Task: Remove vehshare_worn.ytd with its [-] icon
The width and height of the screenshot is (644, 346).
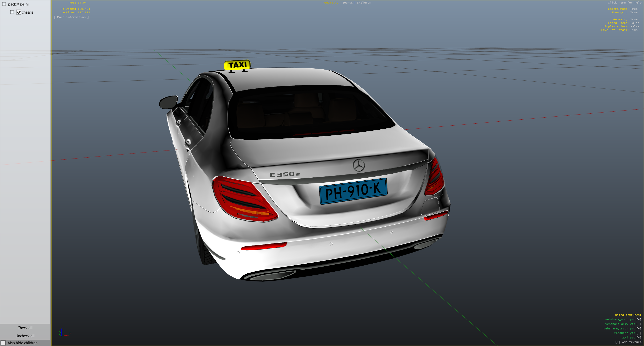Action: 638,319
